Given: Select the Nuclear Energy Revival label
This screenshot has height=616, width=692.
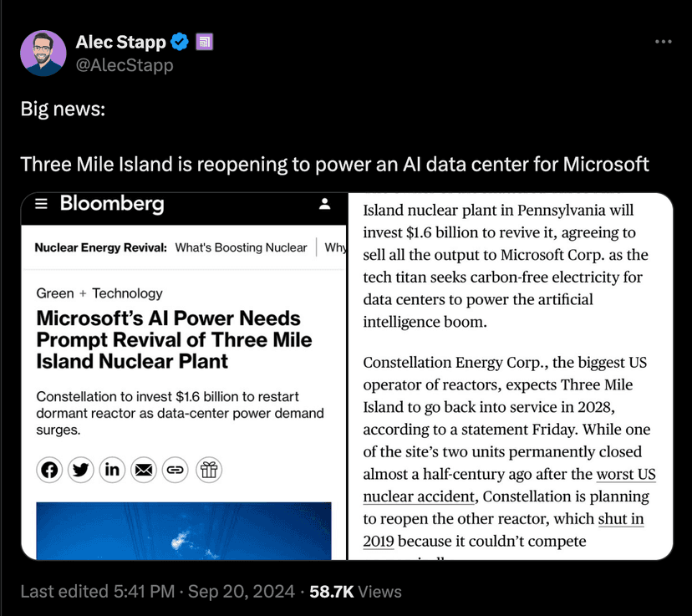Looking at the screenshot, I should [100, 247].
